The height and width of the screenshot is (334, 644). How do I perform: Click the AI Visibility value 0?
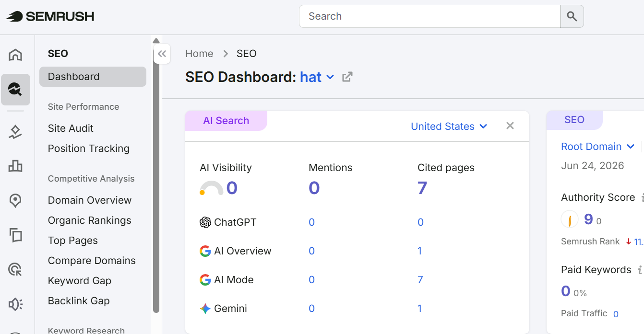tap(232, 188)
